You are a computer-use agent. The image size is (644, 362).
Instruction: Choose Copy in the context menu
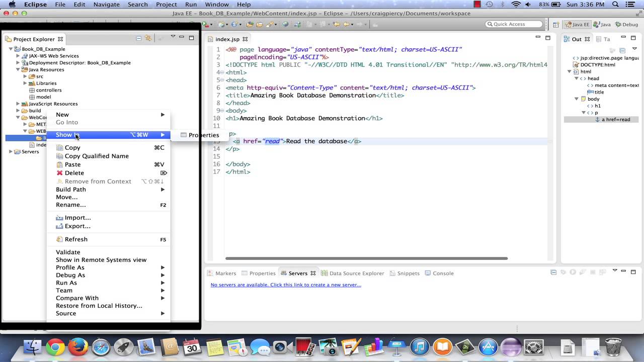(x=109, y=148)
